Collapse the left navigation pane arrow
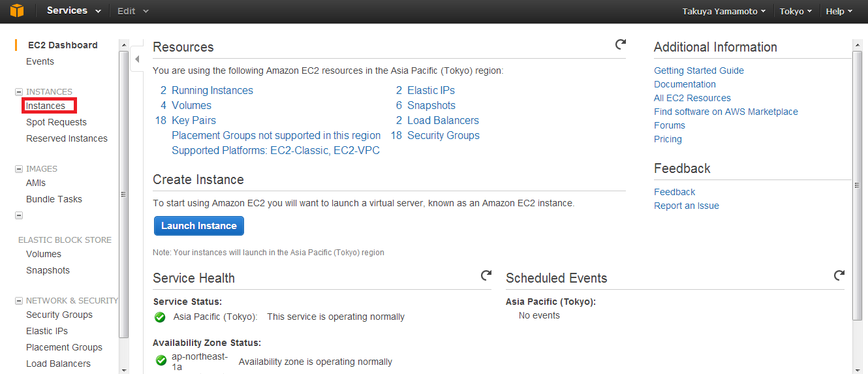Screen dimensions: 868x374 (137, 59)
